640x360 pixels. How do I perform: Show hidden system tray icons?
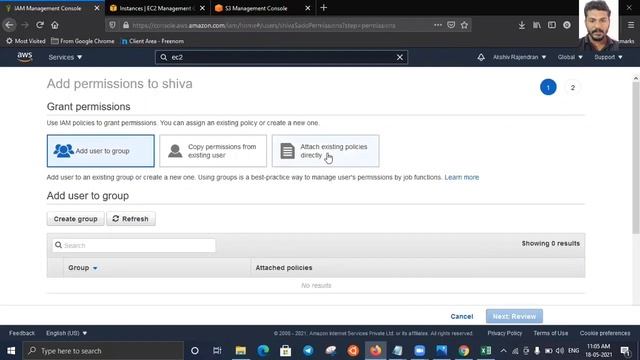(503, 351)
